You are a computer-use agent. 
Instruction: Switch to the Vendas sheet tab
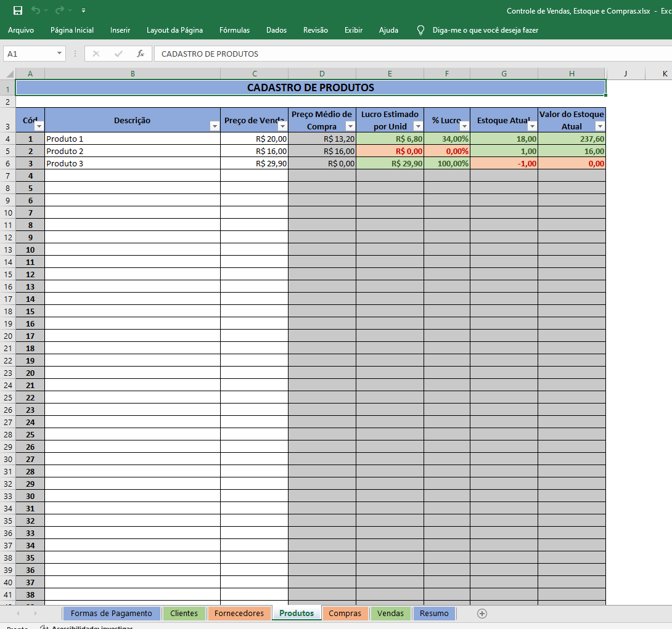click(390, 613)
